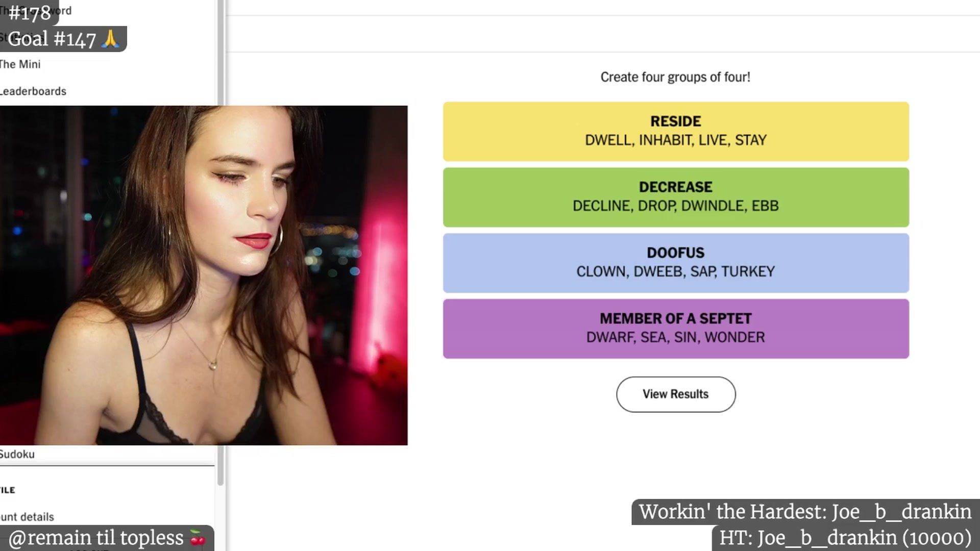Select the yellow RESIDE group card
Viewport: 980px width, 551px height.
pyautogui.click(x=676, y=132)
